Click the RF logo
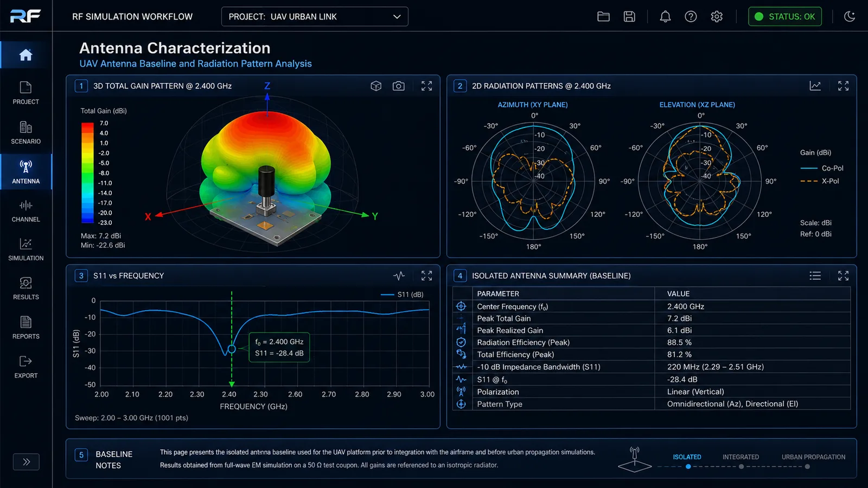 25,16
